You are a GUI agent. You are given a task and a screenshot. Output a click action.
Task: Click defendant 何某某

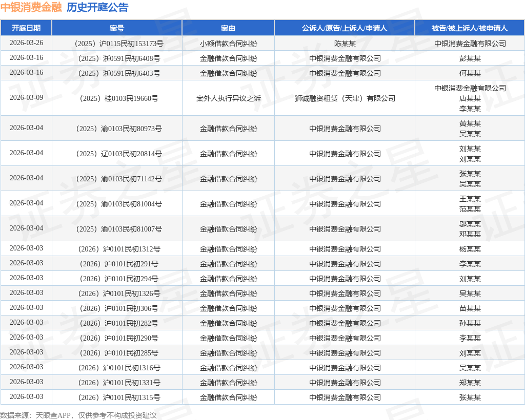point(470,73)
